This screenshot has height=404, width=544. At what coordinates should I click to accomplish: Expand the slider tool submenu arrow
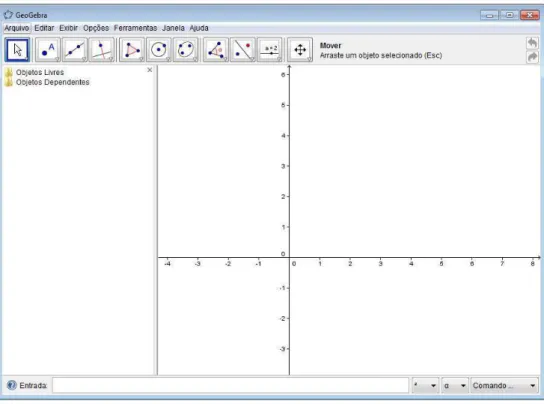pos(279,59)
